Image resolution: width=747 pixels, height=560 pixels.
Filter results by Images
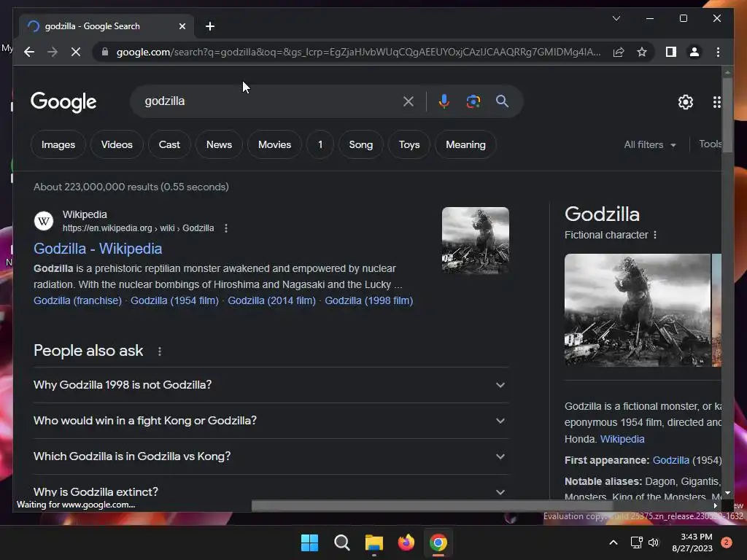pyautogui.click(x=58, y=145)
